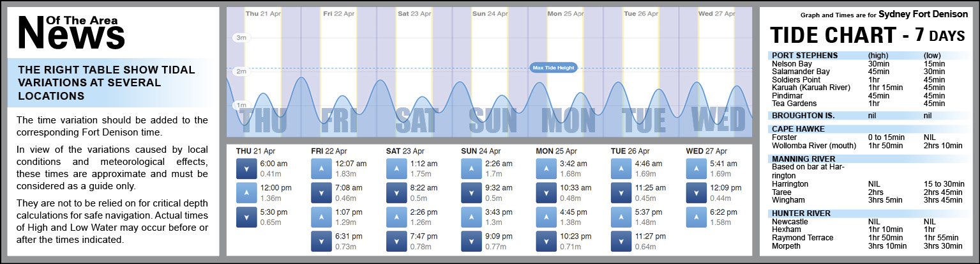Viewport: 980px width, 264px height.
Task: Click the low tide icon for Thursday 6:00 am
Action: coord(246,169)
